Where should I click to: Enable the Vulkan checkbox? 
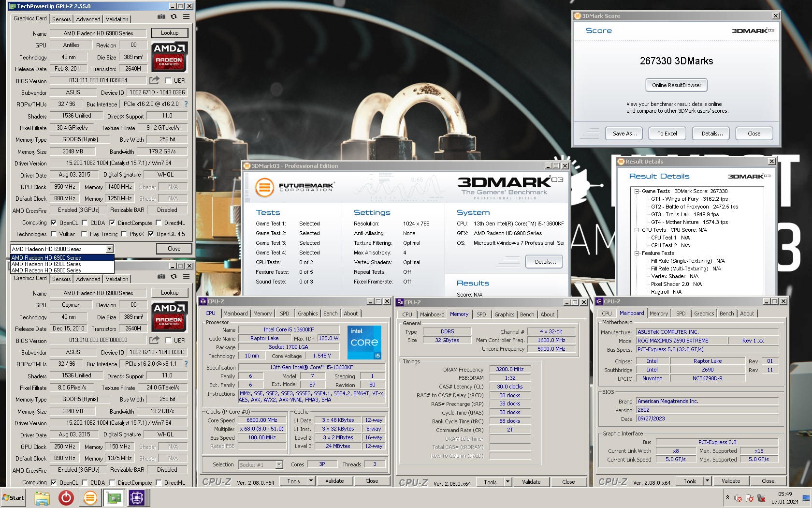54,234
